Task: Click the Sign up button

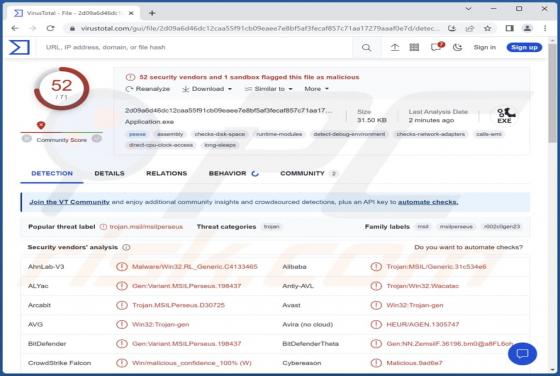Action: pyautogui.click(x=524, y=47)
